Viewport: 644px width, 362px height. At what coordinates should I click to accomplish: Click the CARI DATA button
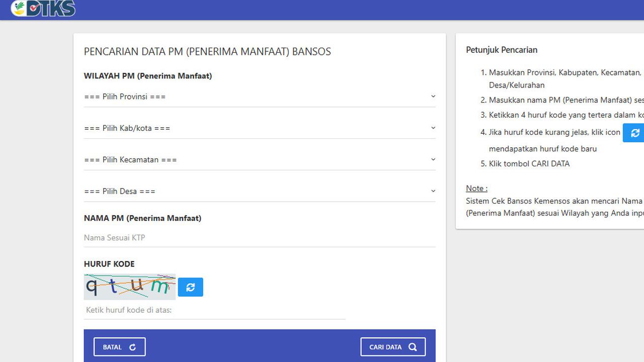(x=393, y=346)
